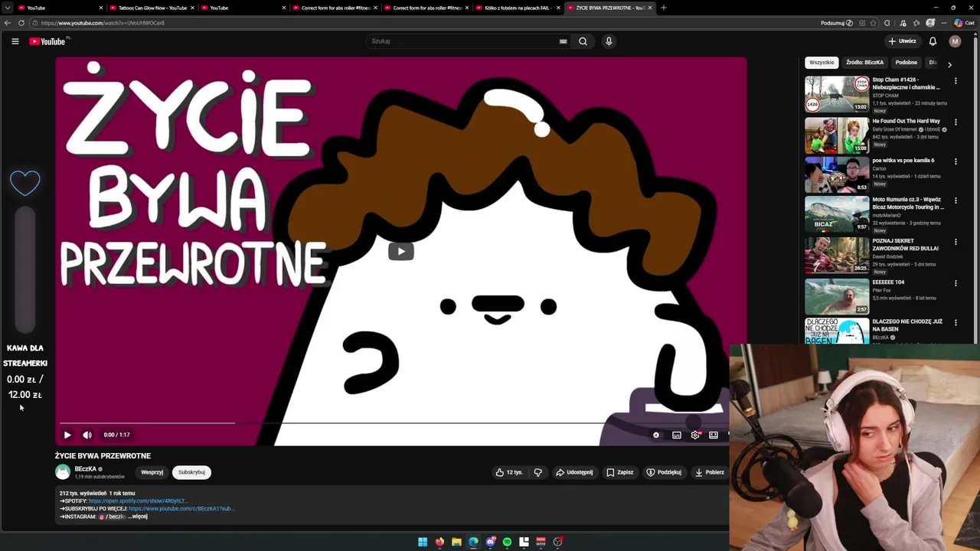This screenshot has height=551, width=980.
Task: Open the Copilot Czat button
Action: [963, 23]
